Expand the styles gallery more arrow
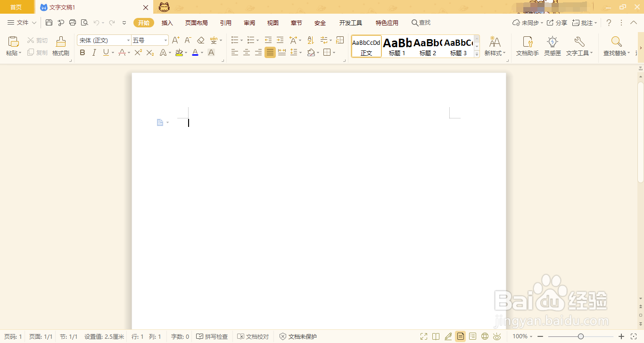This screenshot has width=644, height=343. [x=477, y=54]
